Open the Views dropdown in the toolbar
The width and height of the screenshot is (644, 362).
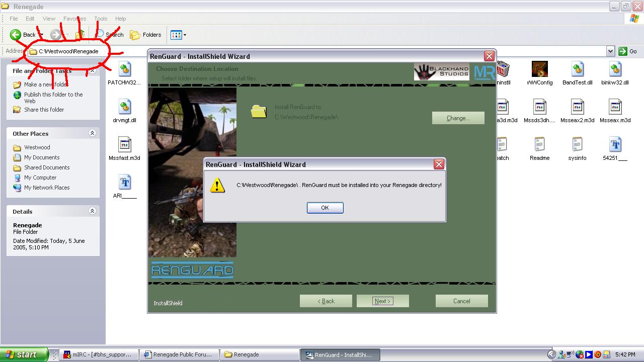(x=179, y=35)
